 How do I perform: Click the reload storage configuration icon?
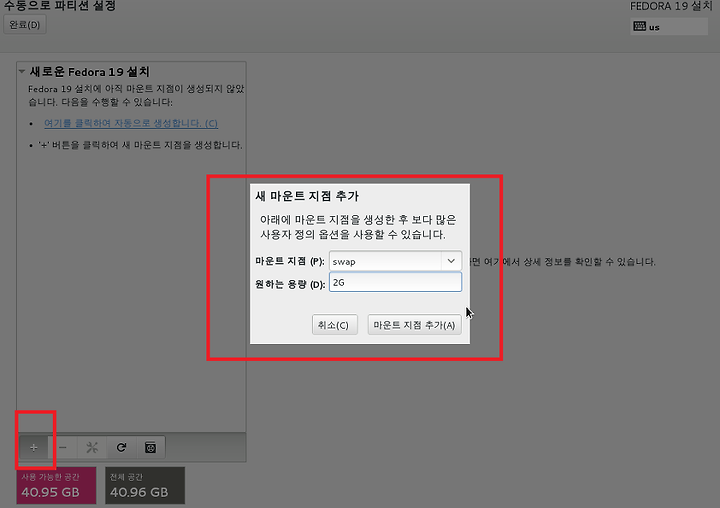tap(121, 447)
